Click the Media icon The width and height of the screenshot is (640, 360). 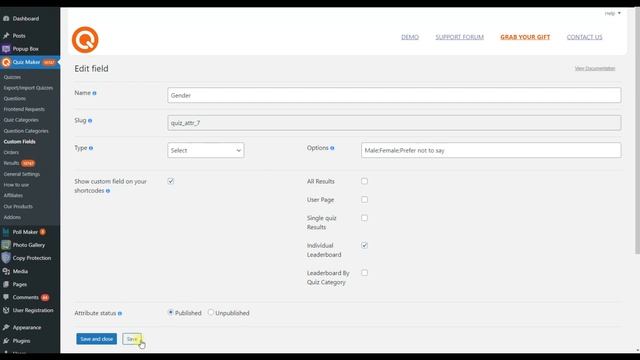point(6,271)
